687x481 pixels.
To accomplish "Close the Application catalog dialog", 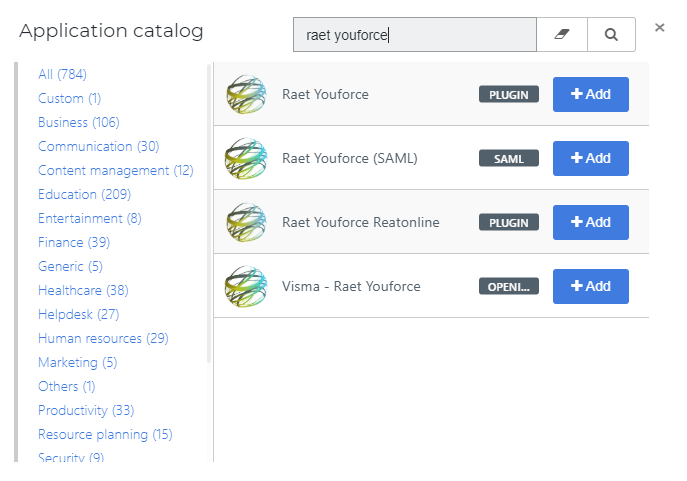I will point(659,28).
